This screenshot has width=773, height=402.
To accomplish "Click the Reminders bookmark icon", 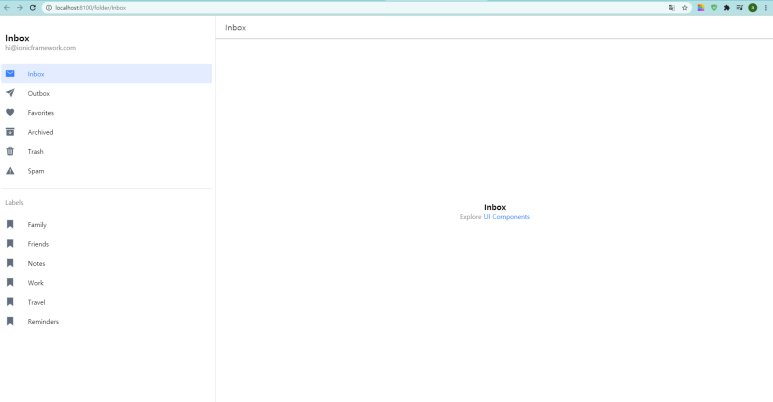I will pos(10,321).
